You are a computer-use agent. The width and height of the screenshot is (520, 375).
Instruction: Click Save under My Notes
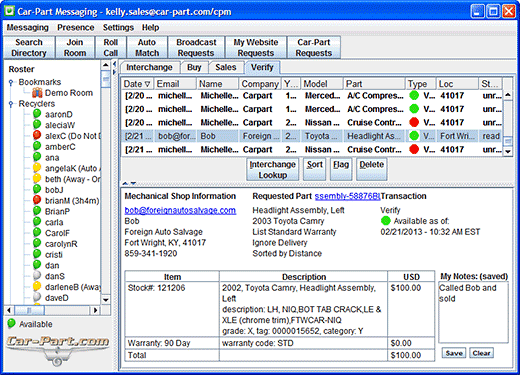[454, 353]
